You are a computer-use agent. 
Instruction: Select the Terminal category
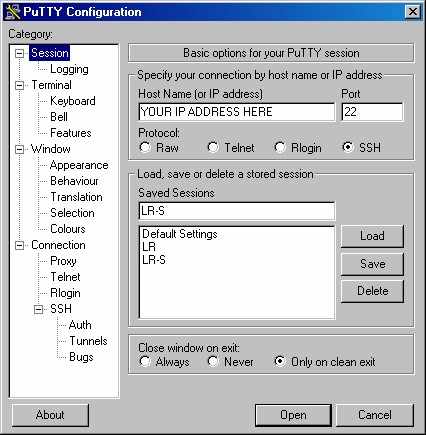click(x=51, y=85)
